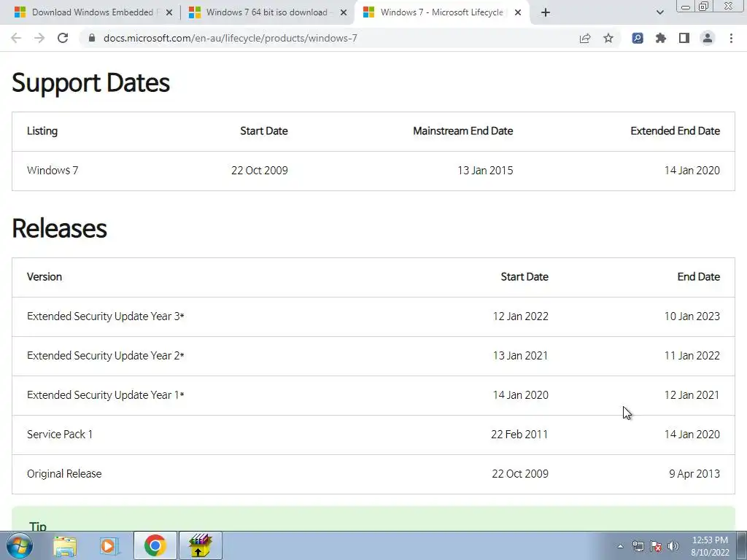Open the Windows Start button
This screenshot has height=560, width=747.
pyautogui.click(x=20, y=545)
